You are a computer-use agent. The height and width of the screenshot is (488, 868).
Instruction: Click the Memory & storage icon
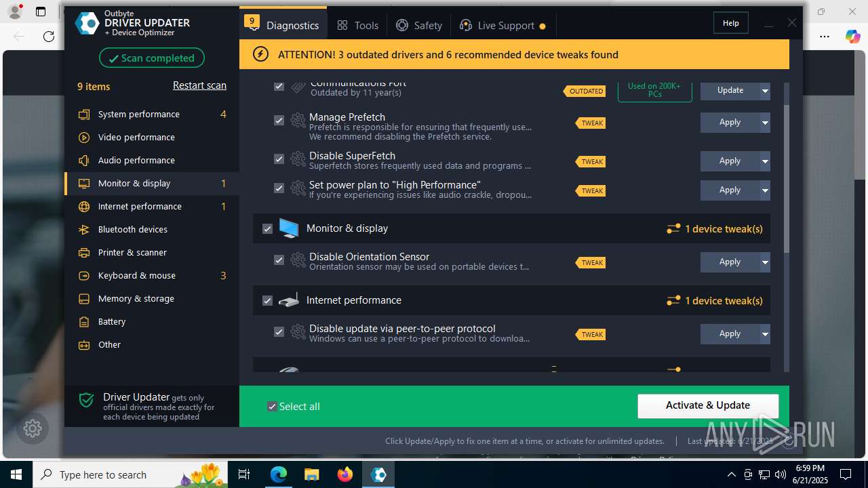[84, 299]
